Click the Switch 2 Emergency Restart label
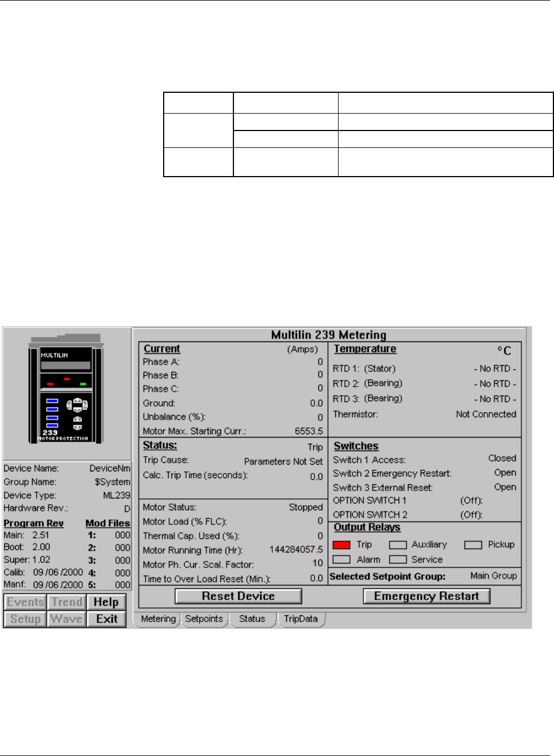The image size is (554, 756). coord(392,474)
